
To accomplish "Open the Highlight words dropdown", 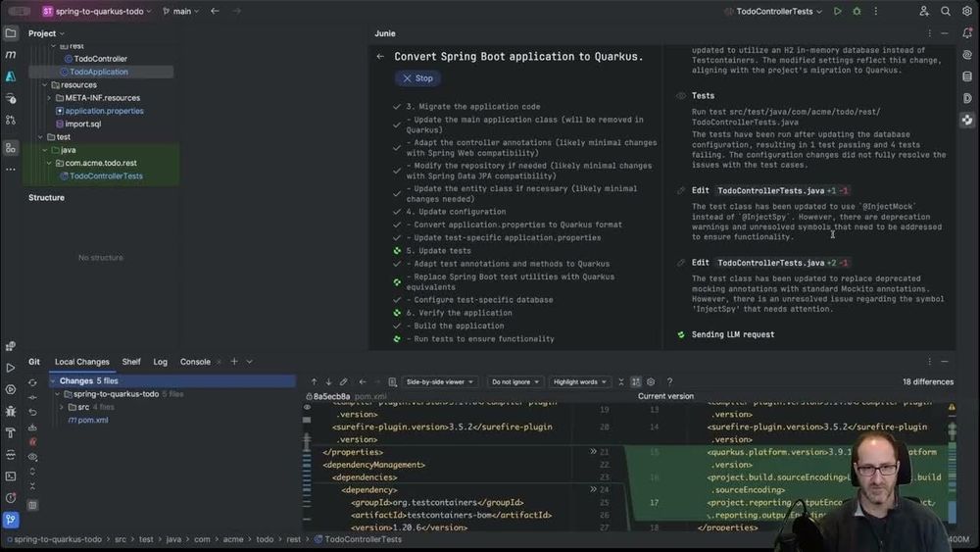I will point(580,381).
